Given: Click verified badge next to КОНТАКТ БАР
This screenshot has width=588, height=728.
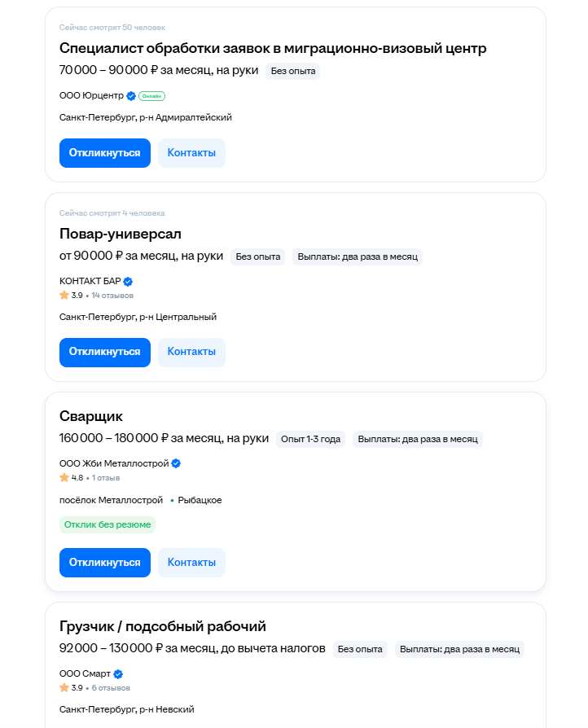Looking at the screenshot, I should 128,281.
